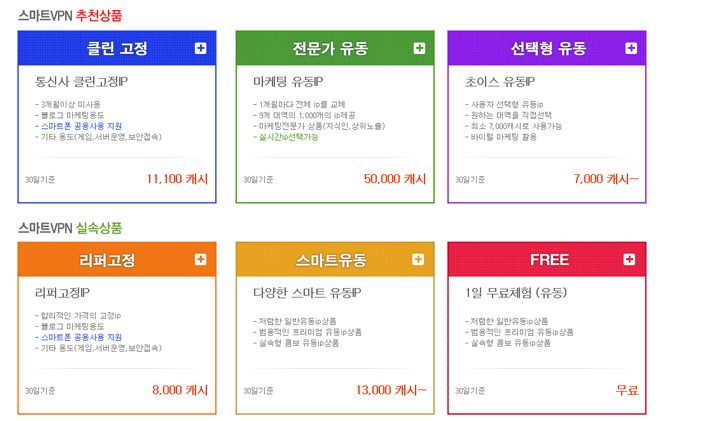This screenshot has width=726, height=421.
Task: Click the 11,100 캐시 price
Action: pyautogui.click(x=177, y=179)
